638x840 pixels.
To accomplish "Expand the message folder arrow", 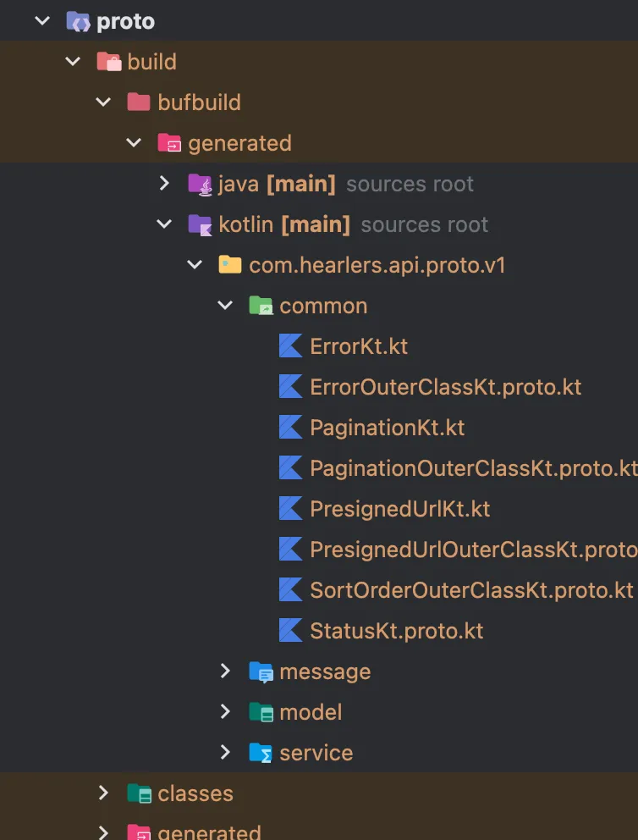I will [225, 671].
